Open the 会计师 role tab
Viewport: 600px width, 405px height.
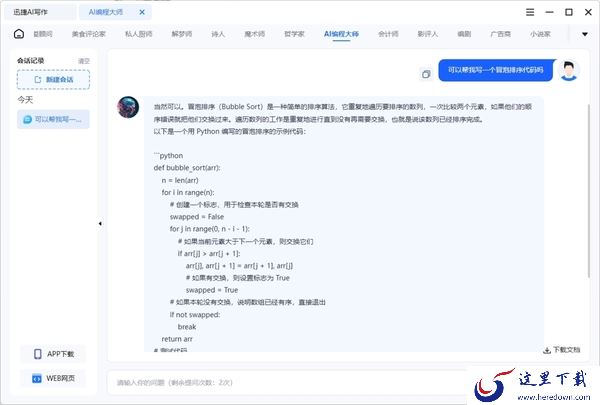[388, 34]
